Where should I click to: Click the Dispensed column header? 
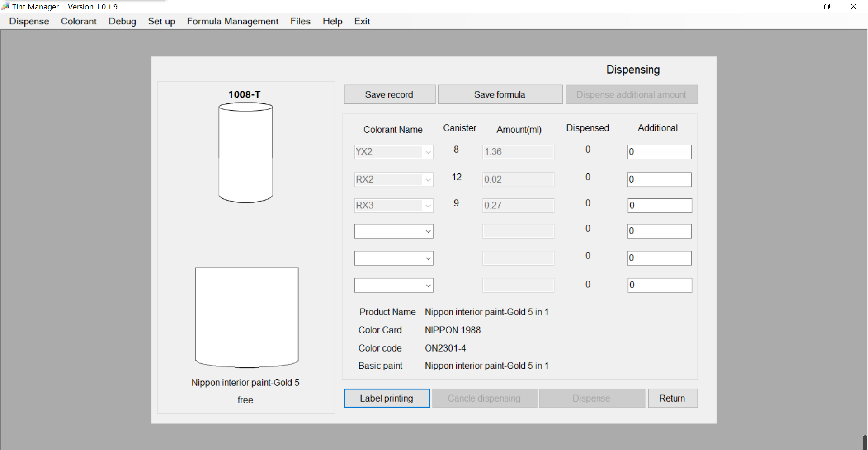pyautogui.click(x=588, y=128)
